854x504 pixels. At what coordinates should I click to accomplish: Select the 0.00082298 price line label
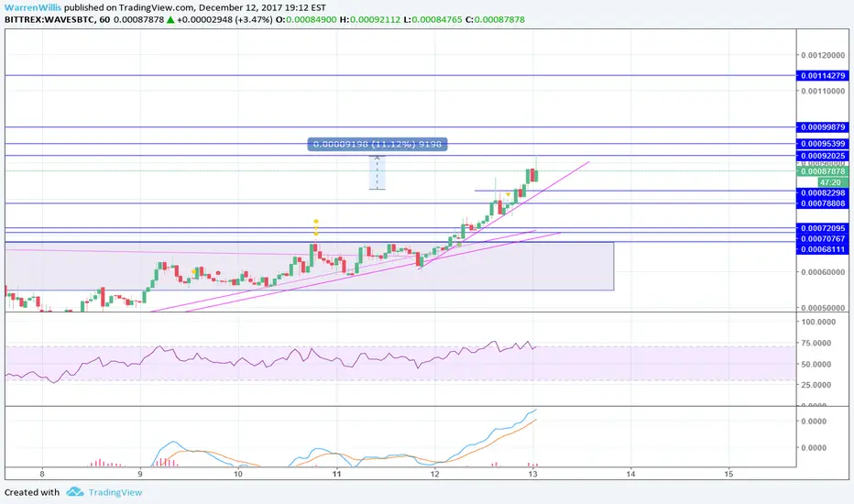point(823,192)
